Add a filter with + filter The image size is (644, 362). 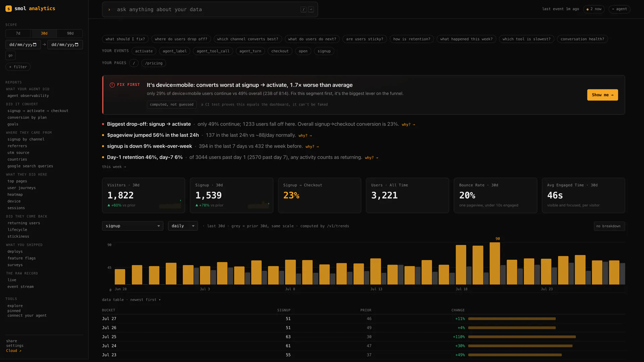18,67
